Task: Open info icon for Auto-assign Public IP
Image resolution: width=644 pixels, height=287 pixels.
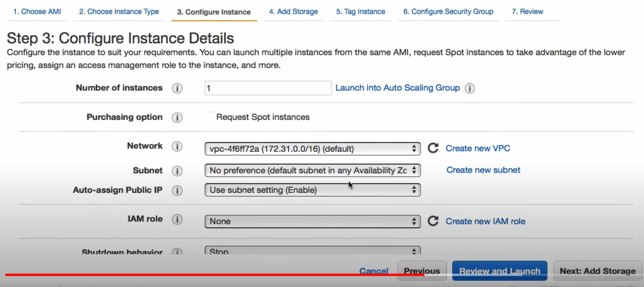Action: coord(177,190)
